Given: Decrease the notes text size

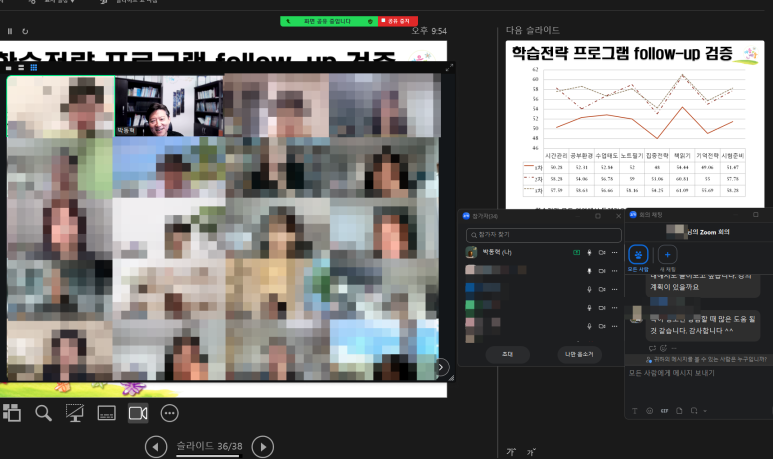Looking at the screenshot, I should click(531, 452).
